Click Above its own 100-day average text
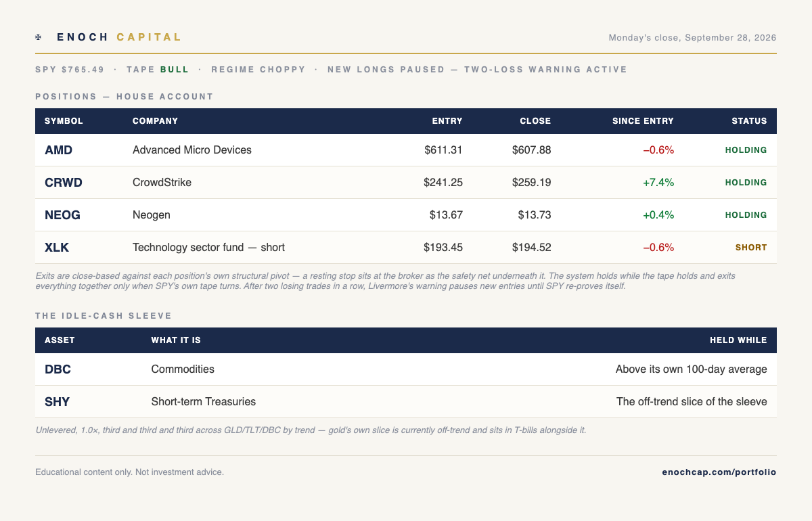812x521 pixels. point(692,369)
